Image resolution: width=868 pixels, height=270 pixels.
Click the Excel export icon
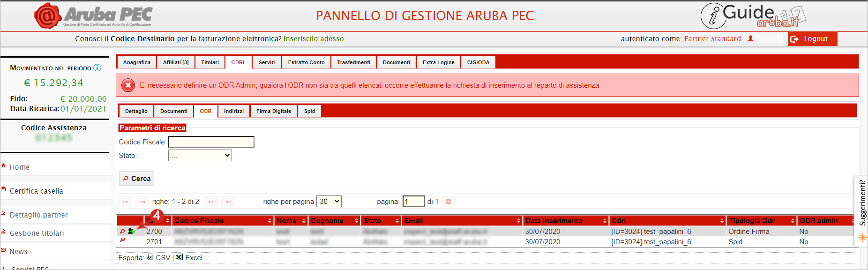(180, 257)
